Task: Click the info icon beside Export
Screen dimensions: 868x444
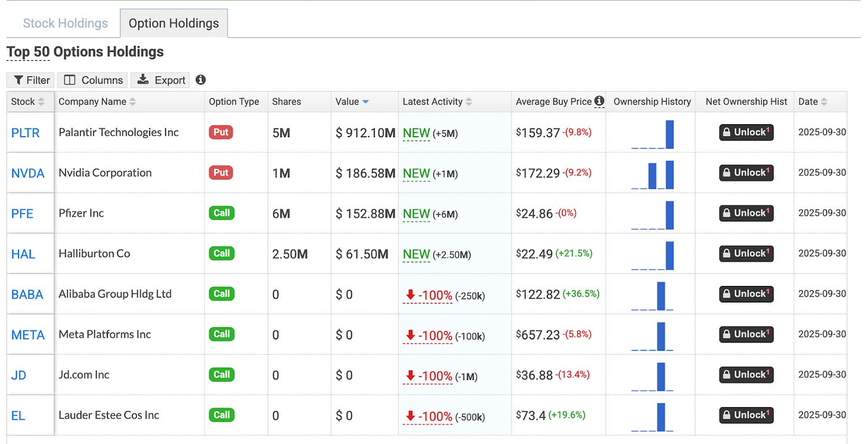Action: point(201,79)
